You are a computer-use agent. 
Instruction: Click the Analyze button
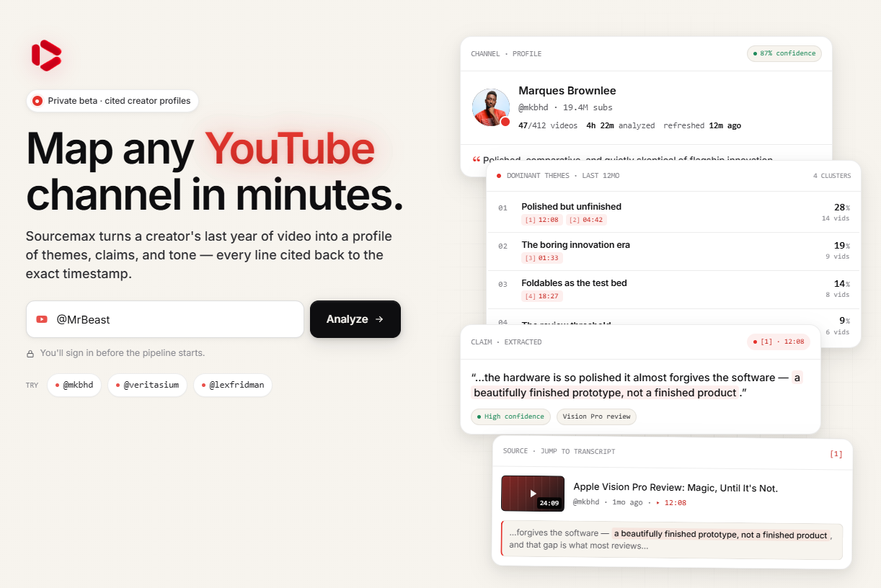click(x=355, y=319)
